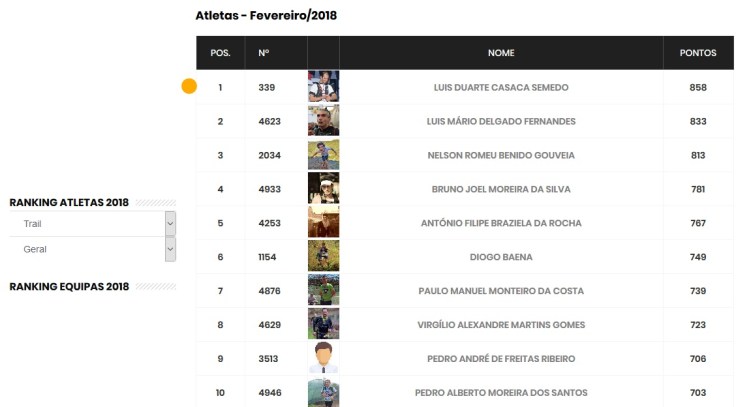Screen dimensions: 736x407
Task: Open Paulo Manuel Monteiro da Costa's photo
Action: click(323, 290)
